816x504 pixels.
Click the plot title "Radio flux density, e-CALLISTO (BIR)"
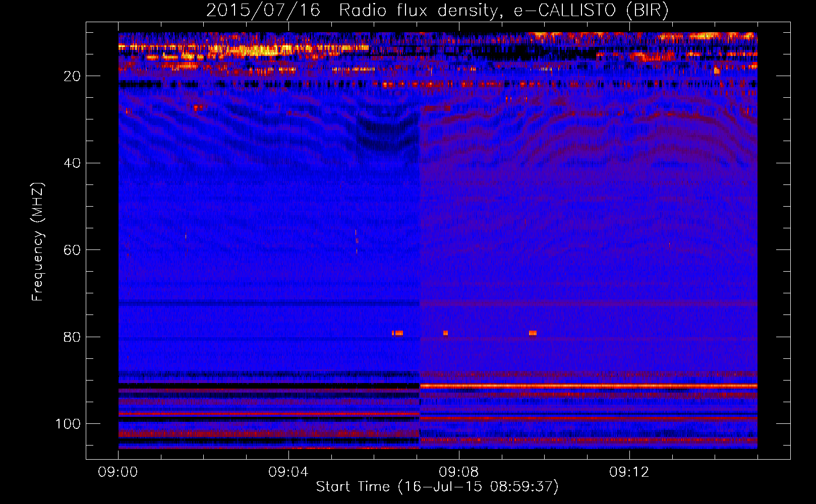503,11
